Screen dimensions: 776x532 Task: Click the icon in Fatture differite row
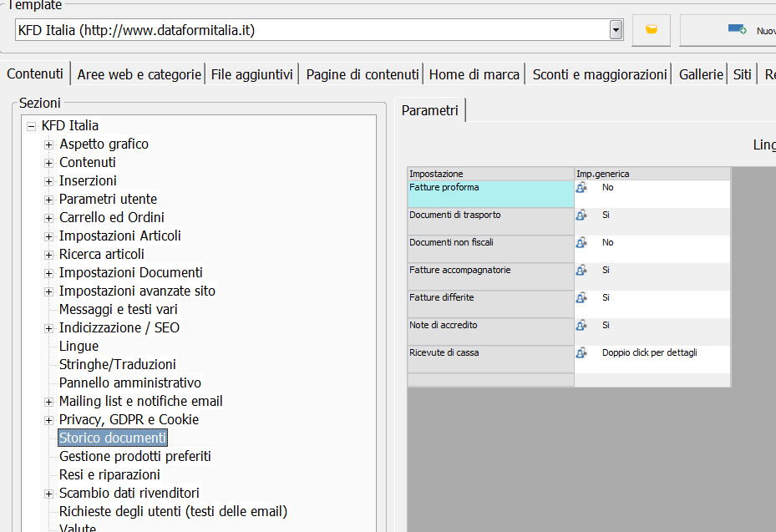point(581,298)
